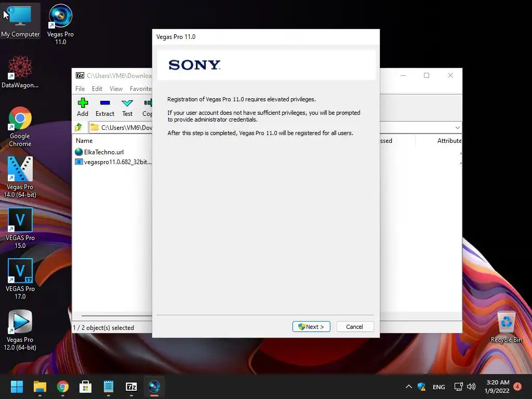This screenshot has width=532, height=399.
Task: Click Extract in the 7-Zip toolbar
Action: [x=105, y=107]
